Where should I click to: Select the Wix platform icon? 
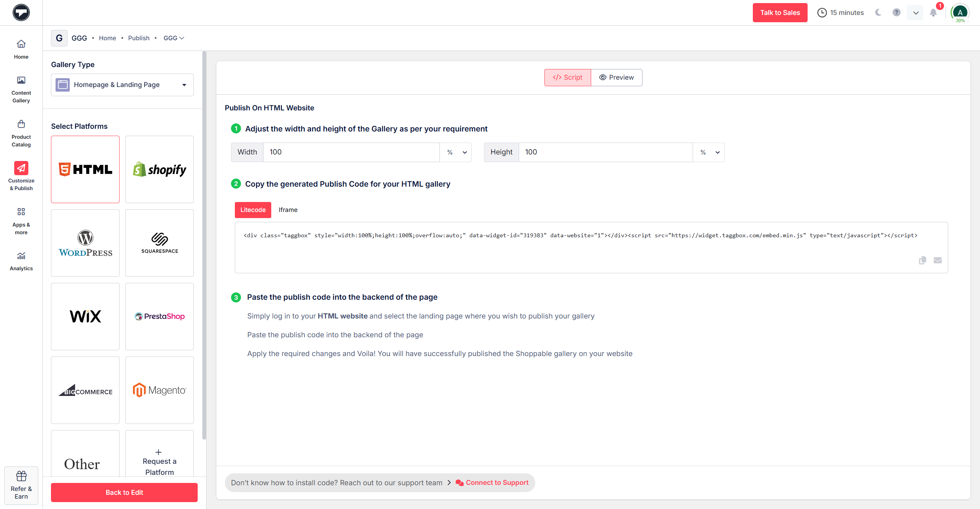(85, 316)
